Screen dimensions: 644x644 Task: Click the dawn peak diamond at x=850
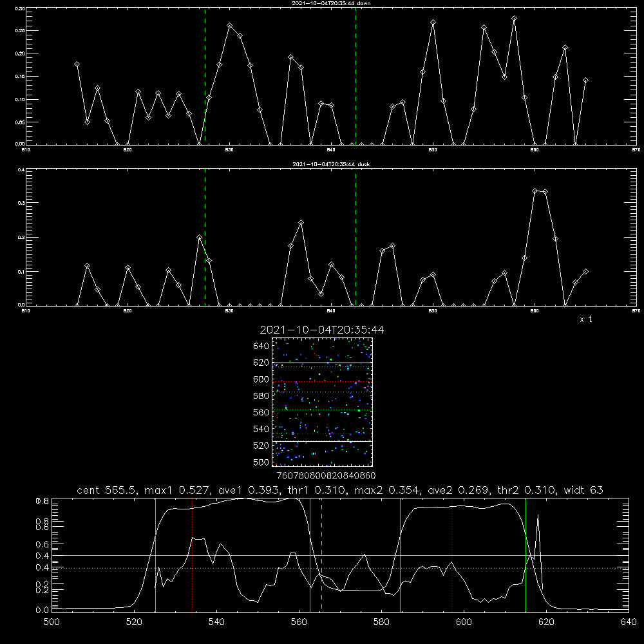(433, 22)
